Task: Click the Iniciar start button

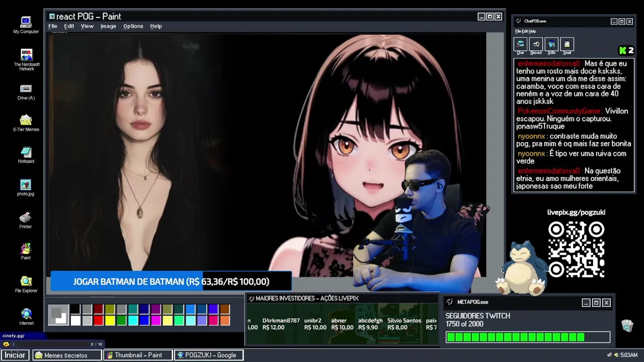Action: [x=15, y=355]
